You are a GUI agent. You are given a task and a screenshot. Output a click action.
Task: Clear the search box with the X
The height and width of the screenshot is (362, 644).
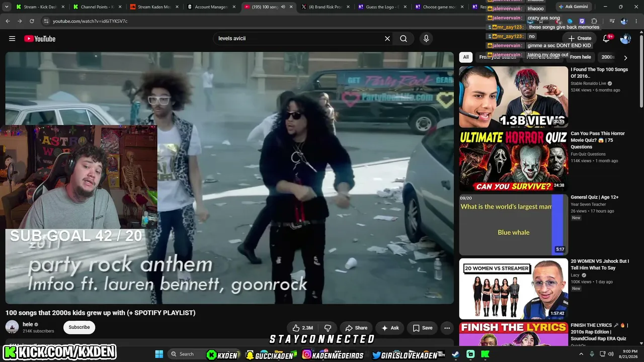387,39
